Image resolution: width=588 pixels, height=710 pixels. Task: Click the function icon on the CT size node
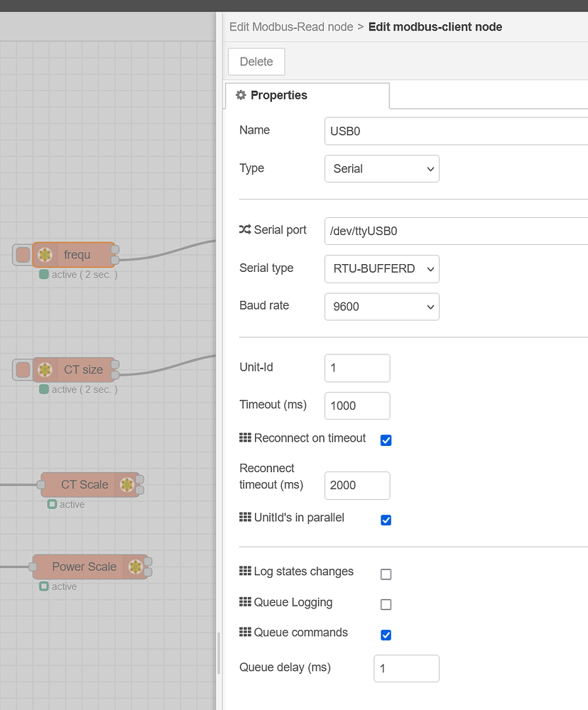pos(45,369)
